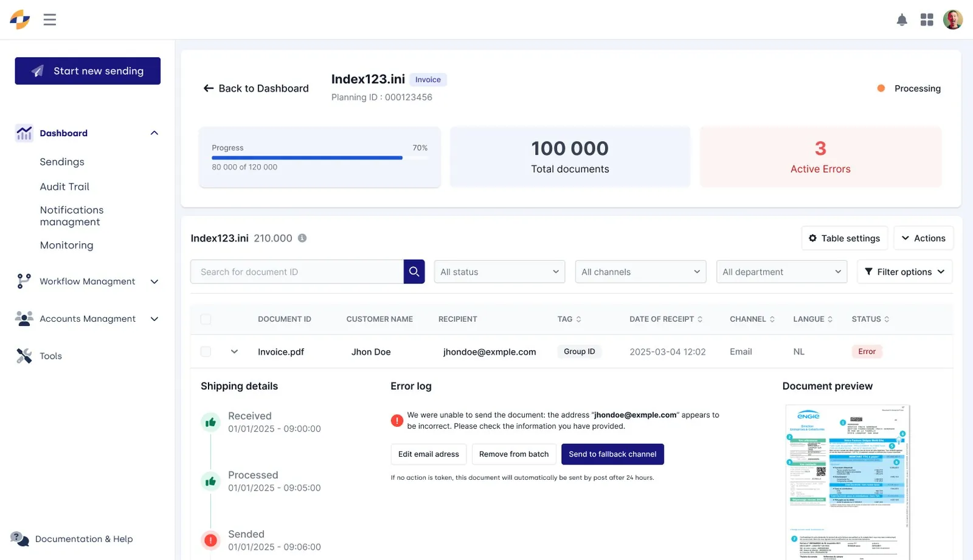Sort by CHANNEL column arrows

coord(772,319)
